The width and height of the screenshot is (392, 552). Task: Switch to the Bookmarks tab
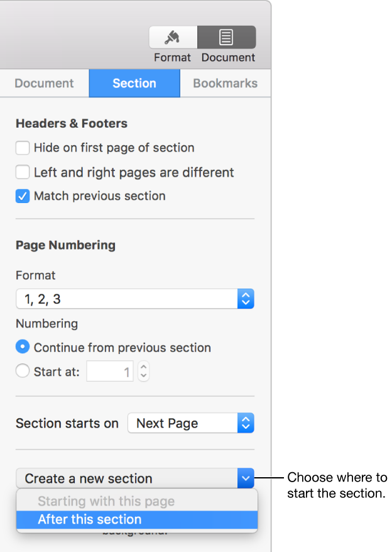tap(225, 83)
